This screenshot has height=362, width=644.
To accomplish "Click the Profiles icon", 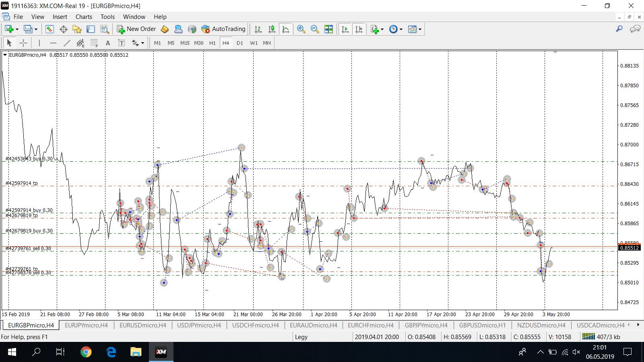I will 28,29.
